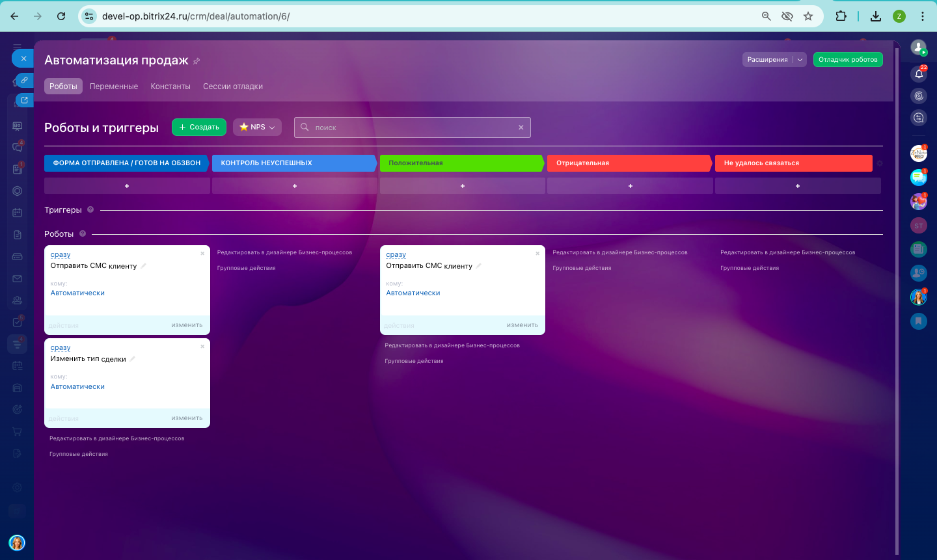Screen dimensions: 937x560
Task: Add a robot under Отрицательная stage plus
Action: [631, 186]
